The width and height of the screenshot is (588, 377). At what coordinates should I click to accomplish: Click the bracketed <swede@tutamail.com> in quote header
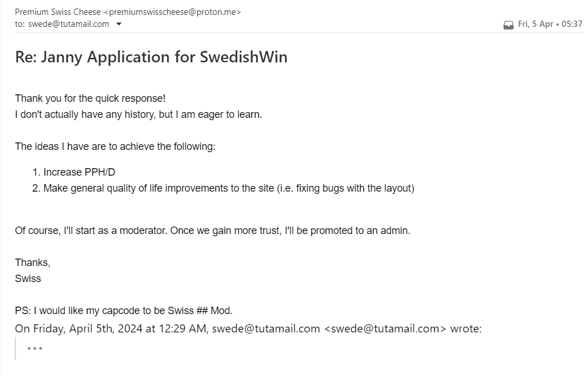pos(385,328)
